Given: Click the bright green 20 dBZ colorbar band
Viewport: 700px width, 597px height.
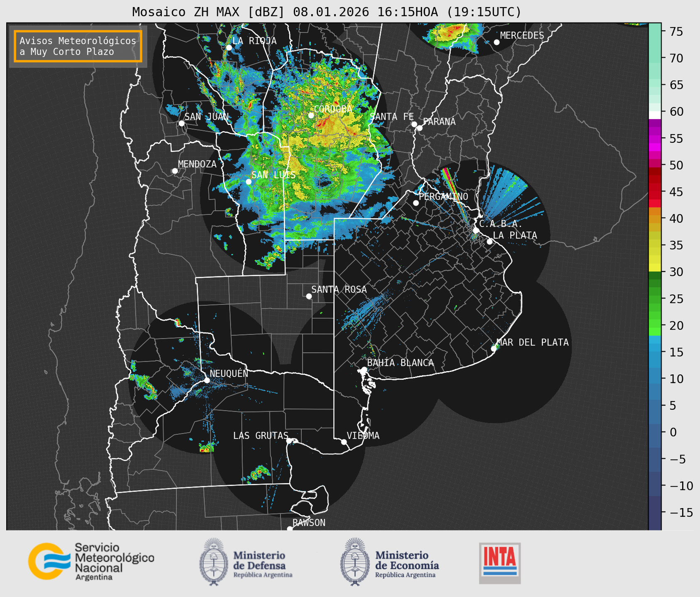Looking at the screenshot, I should pos(655,324).
